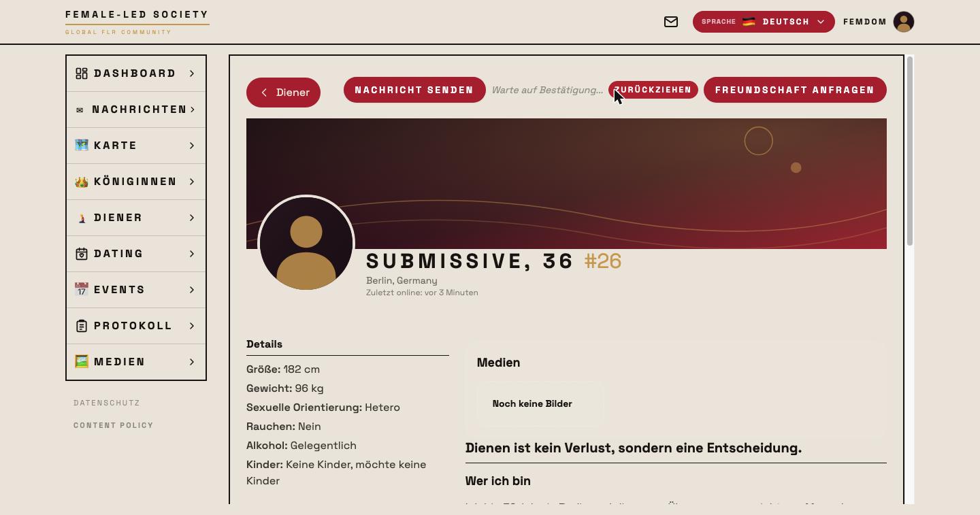Viewport: 980px width, 515px height.
Task: Open Königinnen in the sidebar
Action: [136, 182]
